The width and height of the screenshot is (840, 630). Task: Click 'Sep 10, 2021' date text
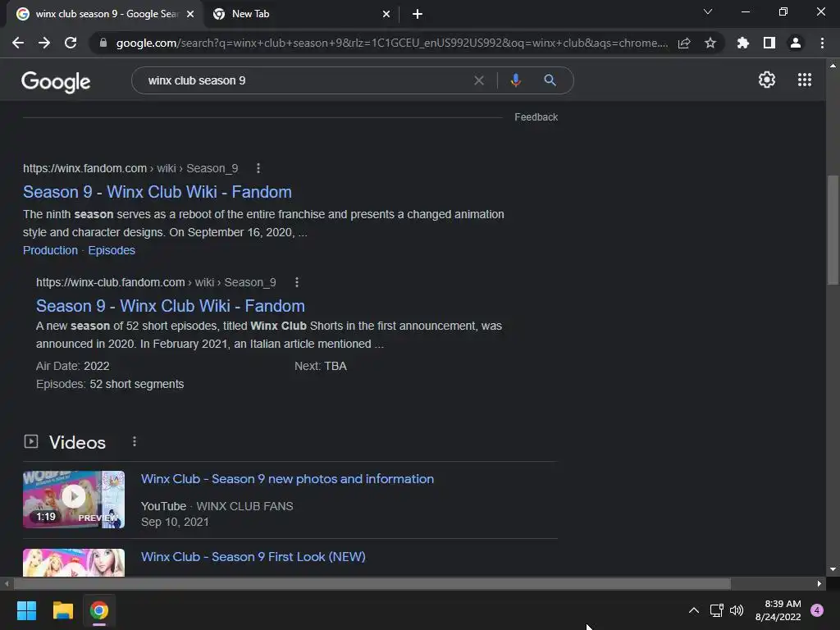coord(175,522)
